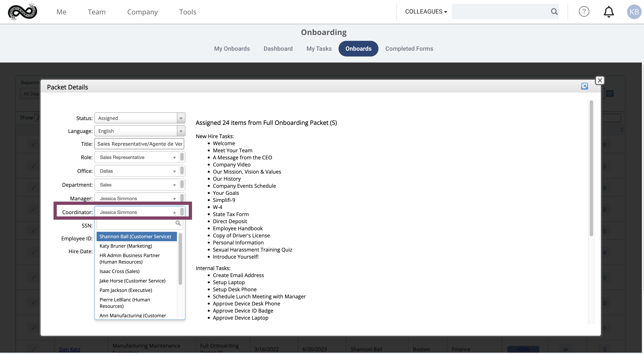
Task: Select Ann Manufacturing option in list
Action: [x=137, y=315]
